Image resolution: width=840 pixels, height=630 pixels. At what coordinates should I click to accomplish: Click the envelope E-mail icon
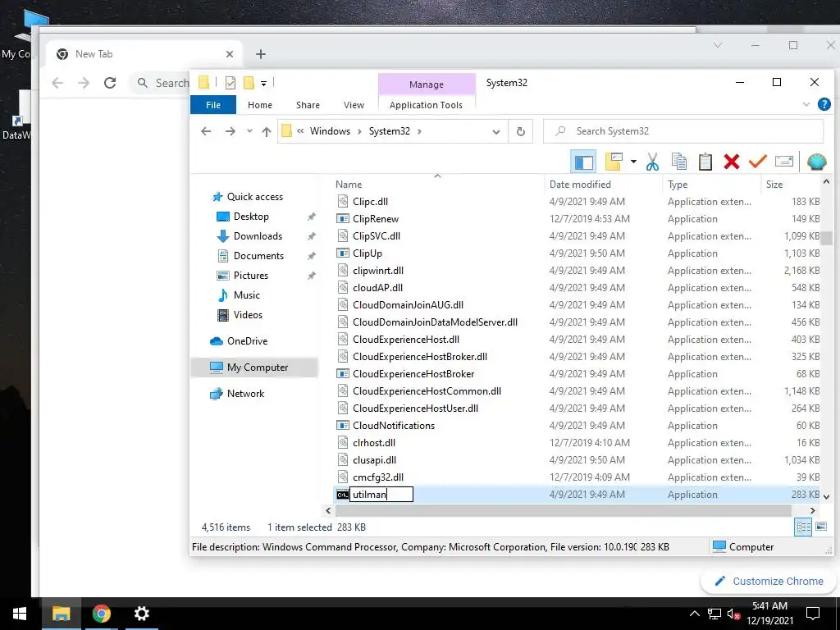[783, 162]
